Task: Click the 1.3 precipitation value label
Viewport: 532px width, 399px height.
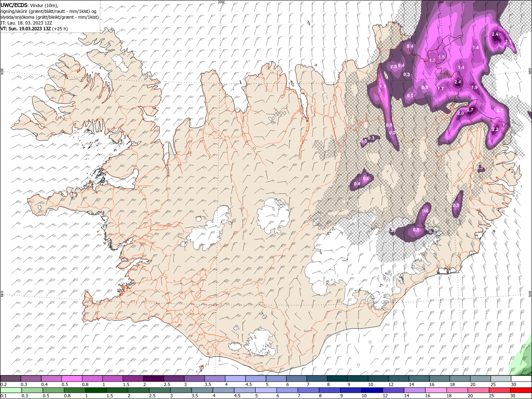Action: 432,60
